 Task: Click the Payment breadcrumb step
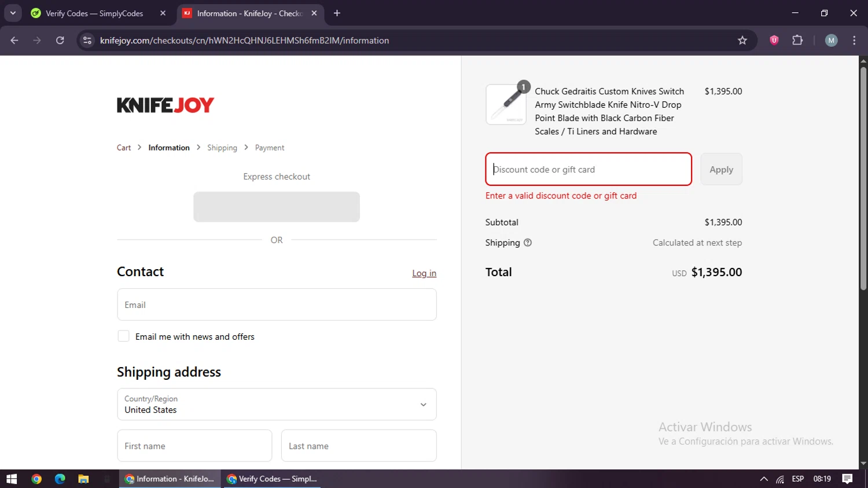coord(270,148)
